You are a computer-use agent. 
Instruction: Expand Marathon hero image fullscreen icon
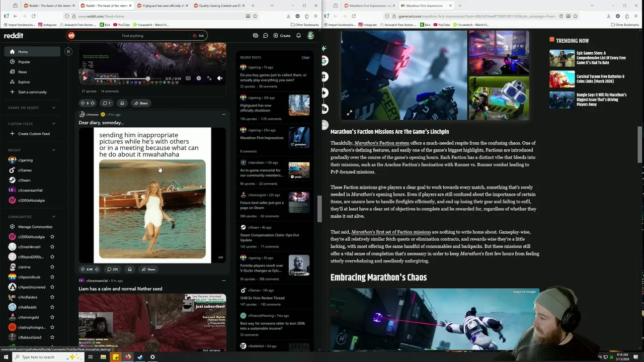349,113
